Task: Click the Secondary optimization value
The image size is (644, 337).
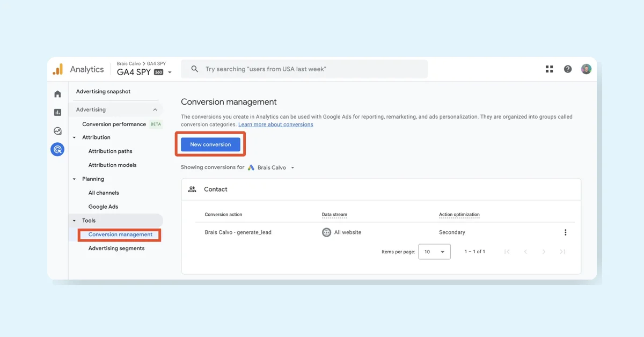Action: tap(452, 232)
